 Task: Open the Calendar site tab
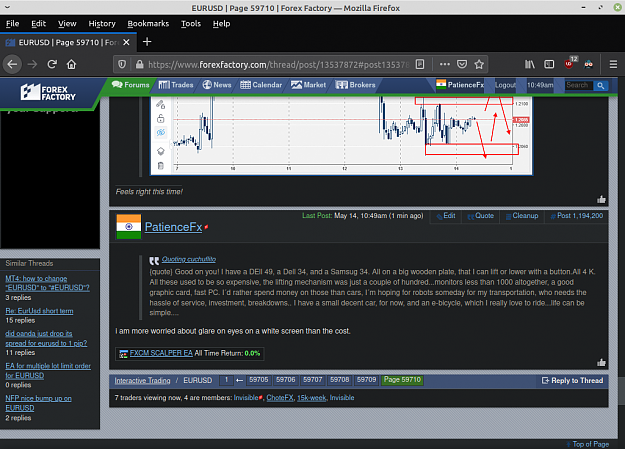click(x=261, y=85)
